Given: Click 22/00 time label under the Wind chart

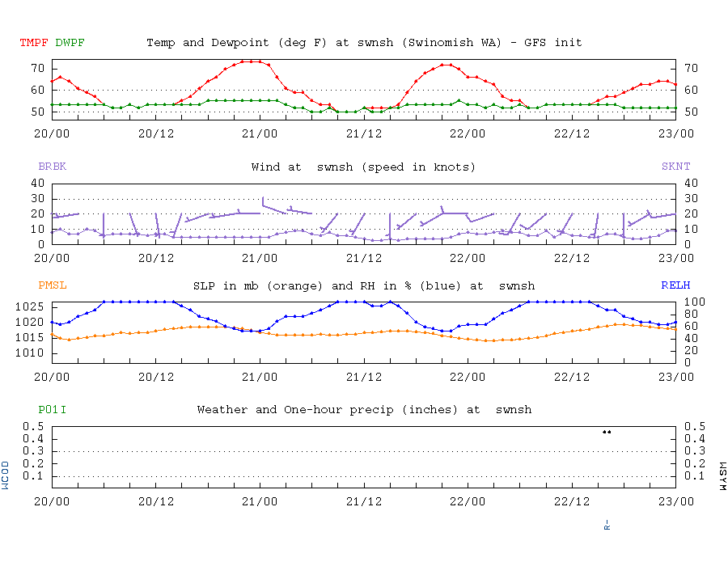Looking at the screenshot, I should [x=468, y=259].
